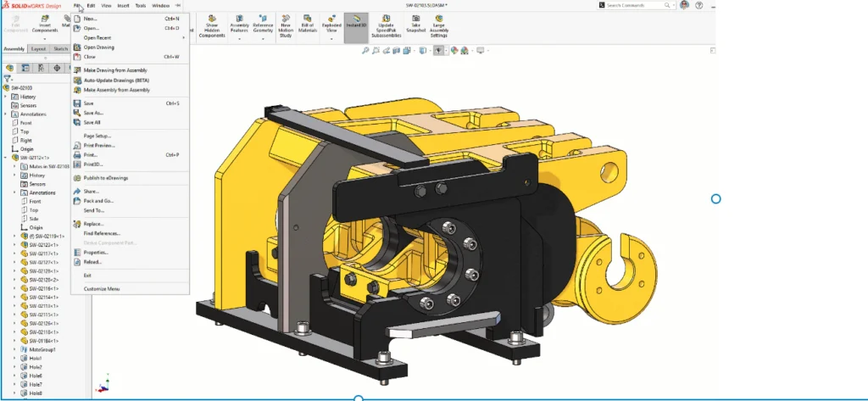Click the Insert Components icon
This screenshot has width=868, height=401.
coord(46,19)
